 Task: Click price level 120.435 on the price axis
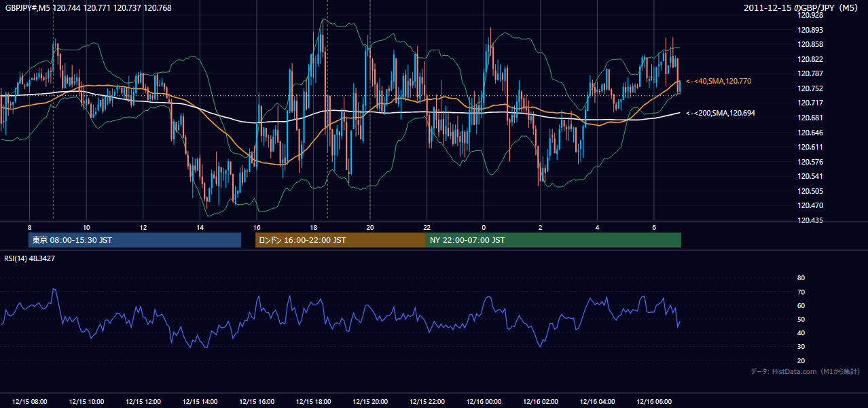(x=810, y=220)
